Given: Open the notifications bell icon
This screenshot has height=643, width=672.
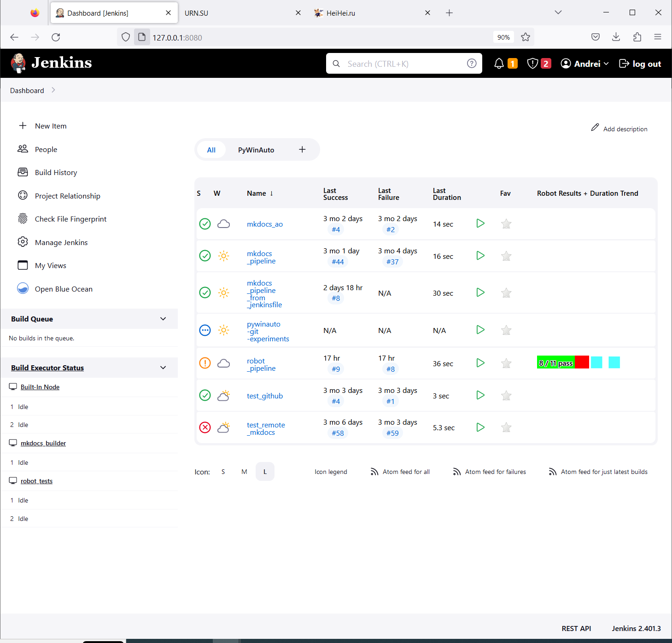Looking at the screenshot, I should 499,64.
